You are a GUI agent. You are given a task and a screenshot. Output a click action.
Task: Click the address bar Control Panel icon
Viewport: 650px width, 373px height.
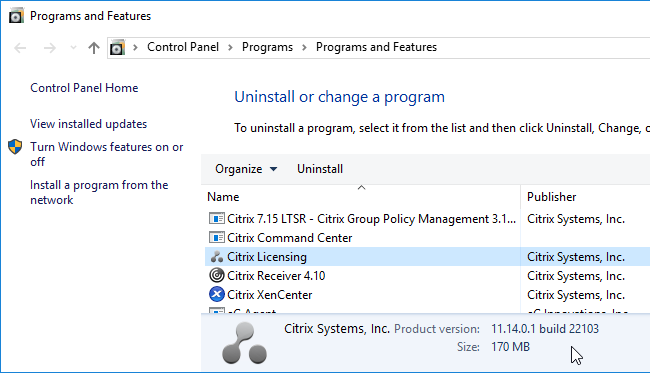click(117, 48)
